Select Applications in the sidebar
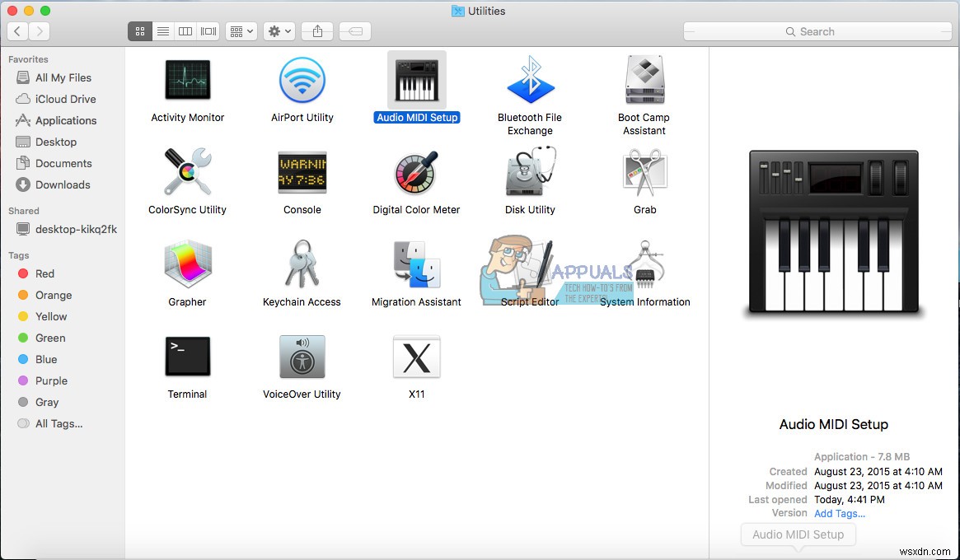 [x=63, y=120]
